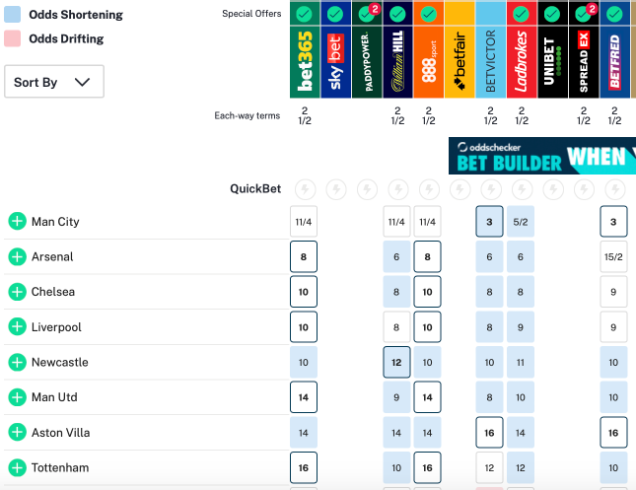Image resolution: width=636 pixels, height=490 pixels.
Task: Toggle bet365 special offers checkmark
Action: tap(304, 14)
